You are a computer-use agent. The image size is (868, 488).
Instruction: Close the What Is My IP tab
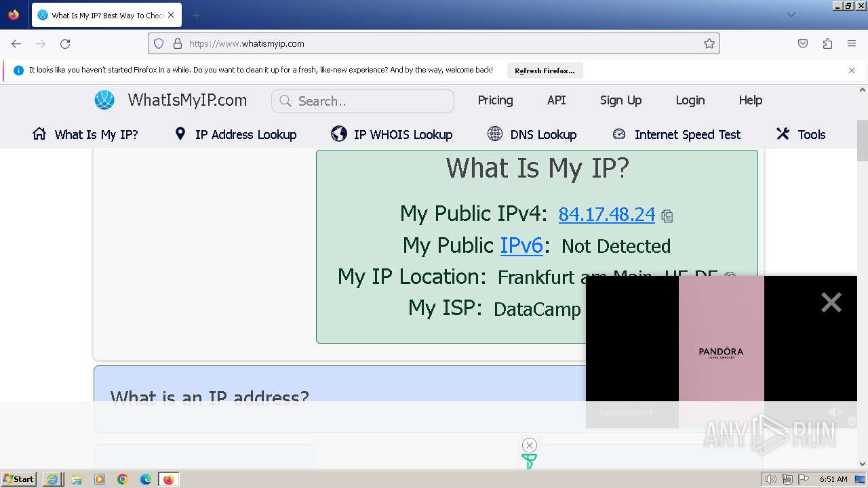[171, 15]
